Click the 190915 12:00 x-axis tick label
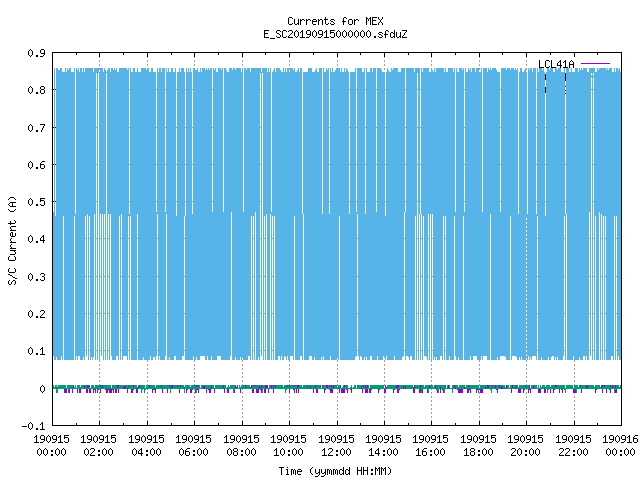The height and width of the screenshot is (480, 640). point(336,446)
